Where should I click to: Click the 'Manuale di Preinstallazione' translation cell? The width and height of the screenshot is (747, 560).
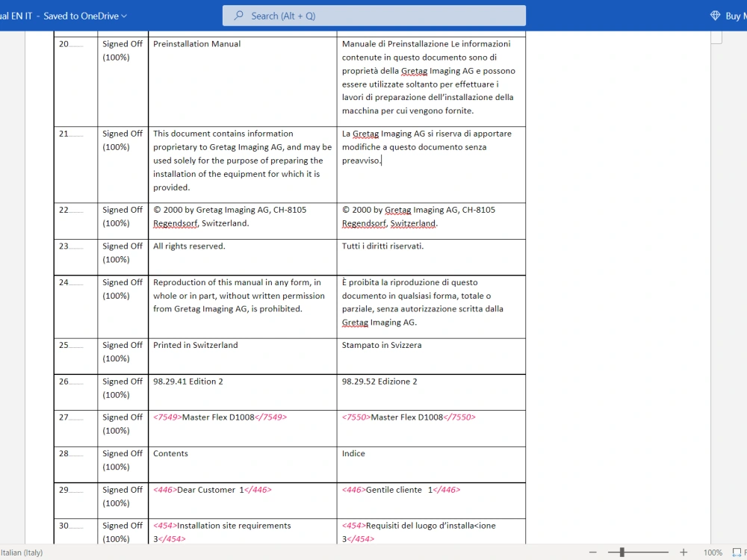pyautogui.click(x=431, y=81)
